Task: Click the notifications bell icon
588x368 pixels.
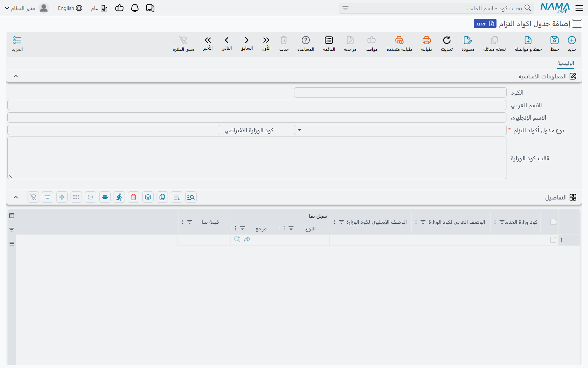Action: click(x=135, y=8)
